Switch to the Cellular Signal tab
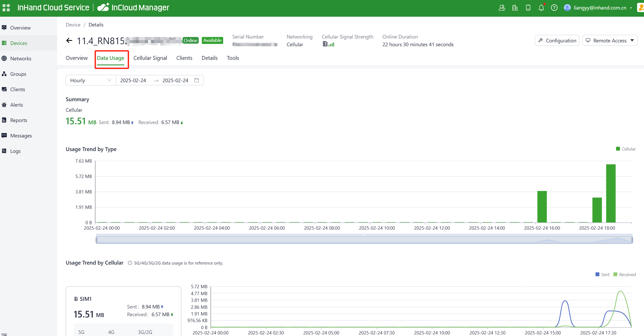 [150, 58]
